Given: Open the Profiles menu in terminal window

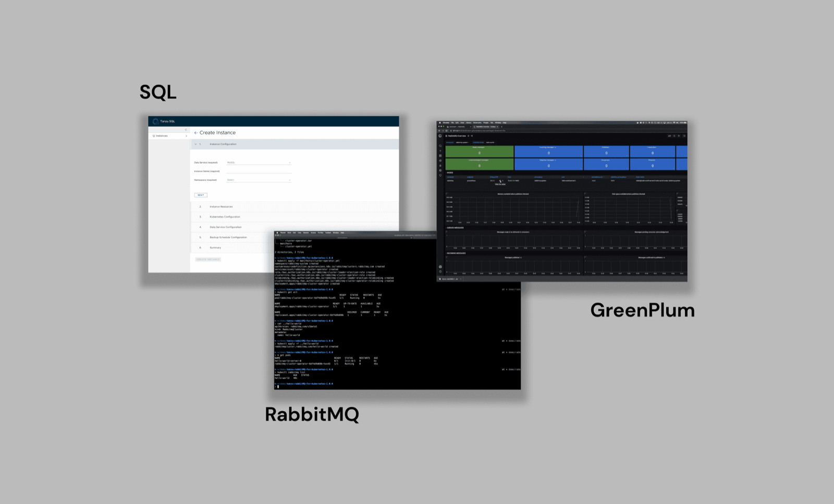Looking at the screenshot, I should (x=321, y=233).
